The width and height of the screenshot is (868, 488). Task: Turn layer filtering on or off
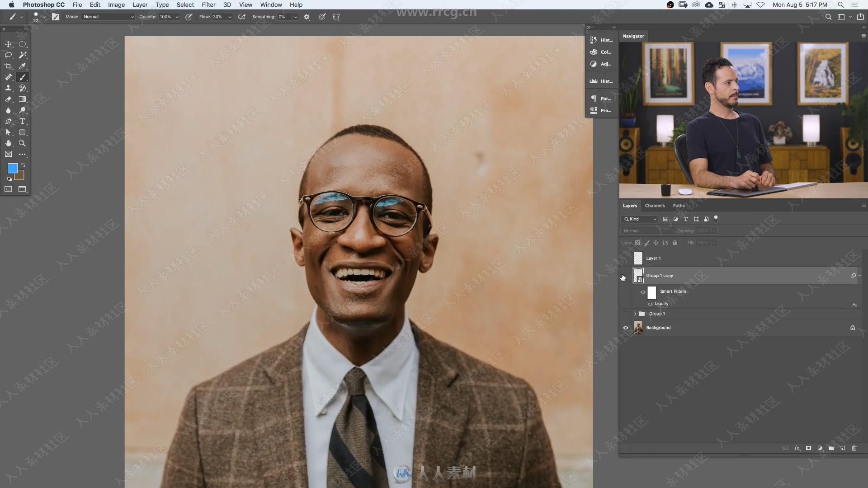click(716, 219)
